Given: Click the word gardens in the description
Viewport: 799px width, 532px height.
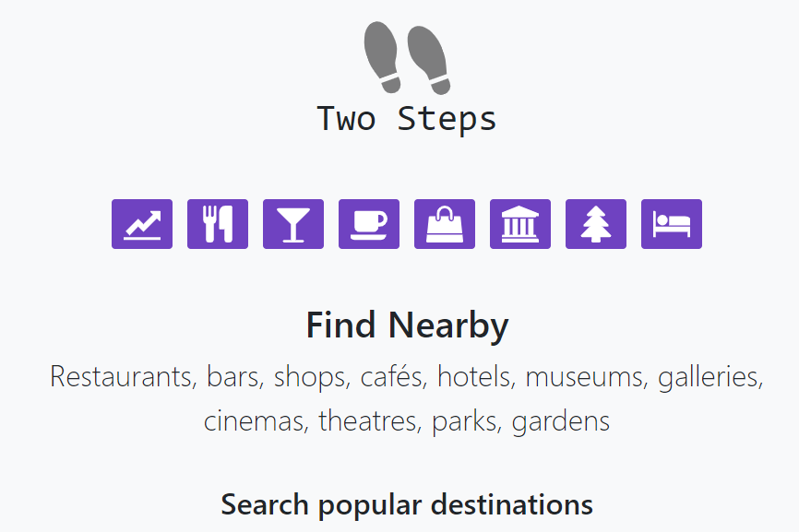Looking at the screenshot, I should pyautogui.click(x=561, y=421).
